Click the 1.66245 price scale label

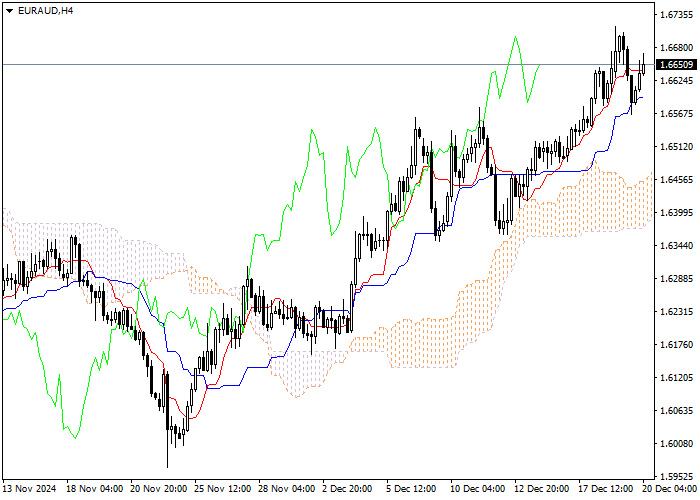pyautogui.click(x=677, y=81)
